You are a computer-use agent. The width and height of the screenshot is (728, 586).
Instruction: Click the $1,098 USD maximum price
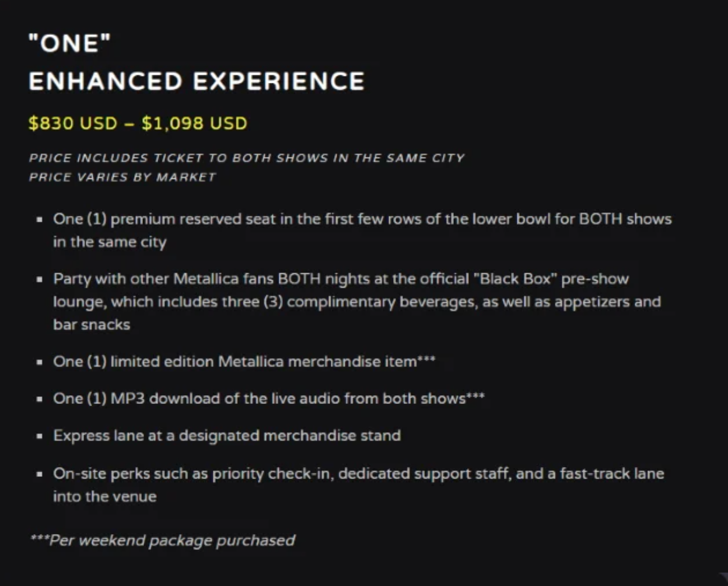[x=194, y=123]
